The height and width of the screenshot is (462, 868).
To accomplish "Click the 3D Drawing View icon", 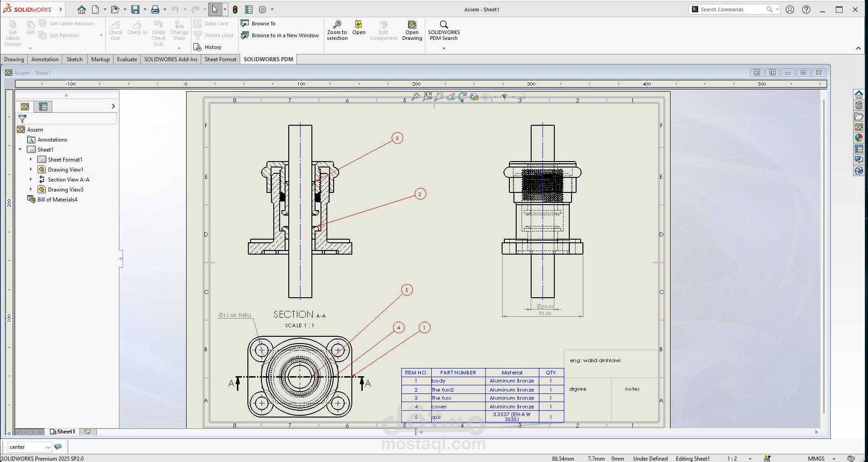I will (x=474, y=97).
